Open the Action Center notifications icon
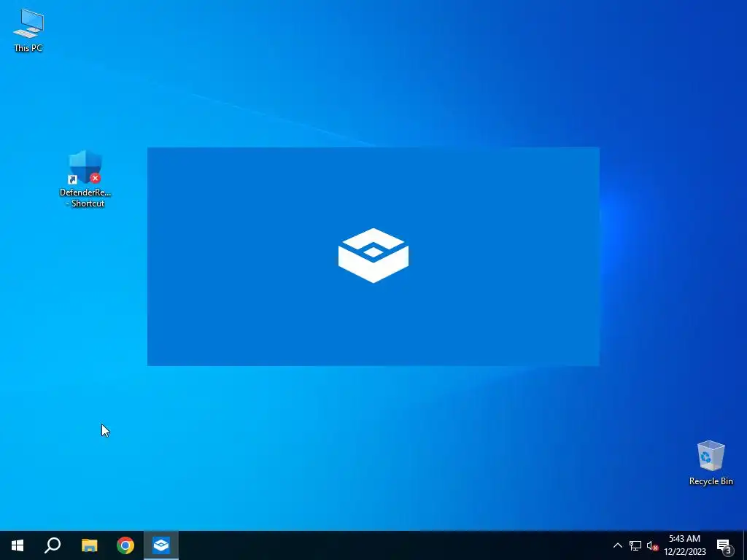 724,545
